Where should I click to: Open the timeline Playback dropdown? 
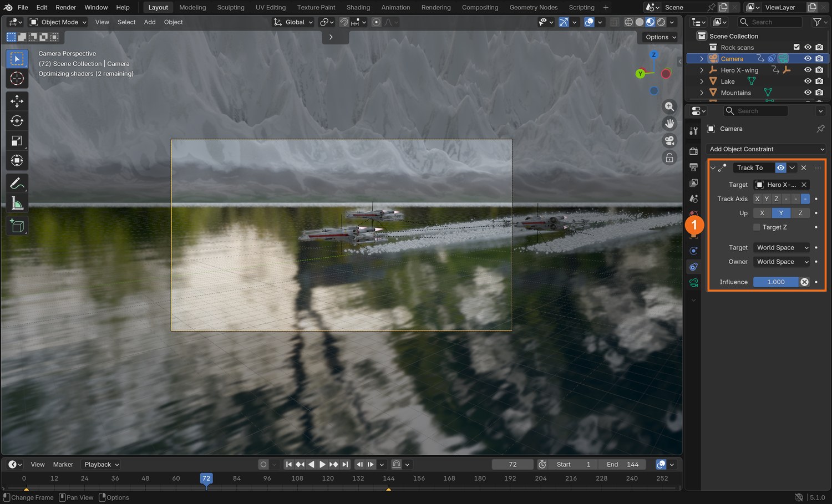point(101,465)
